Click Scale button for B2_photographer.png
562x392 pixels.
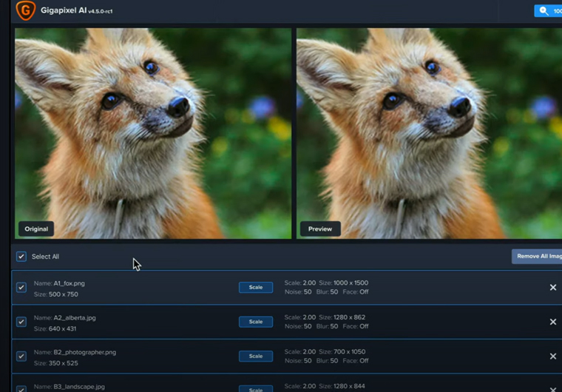[256, 356]
